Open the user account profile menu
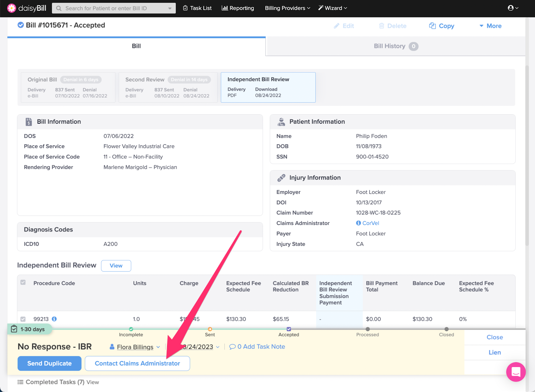Image resolution: width=535 pixels, height=392 pixels. pos(513,8)
